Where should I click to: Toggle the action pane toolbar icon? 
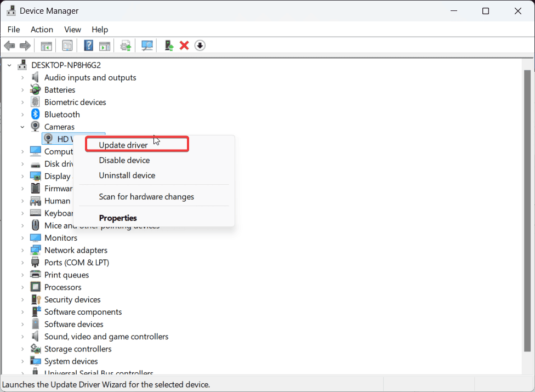(x=105, y=46)
